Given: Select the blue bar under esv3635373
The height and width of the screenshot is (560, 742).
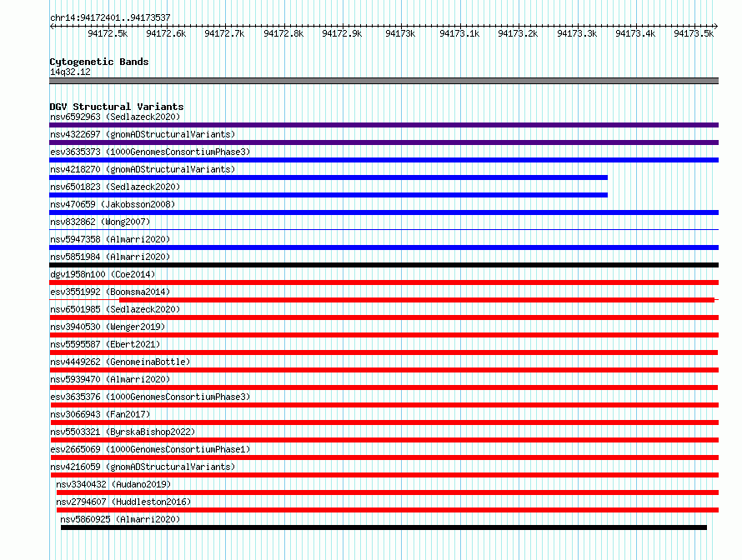Looking at the screenshot, I should pyautogui.click(x=384, y=160).
